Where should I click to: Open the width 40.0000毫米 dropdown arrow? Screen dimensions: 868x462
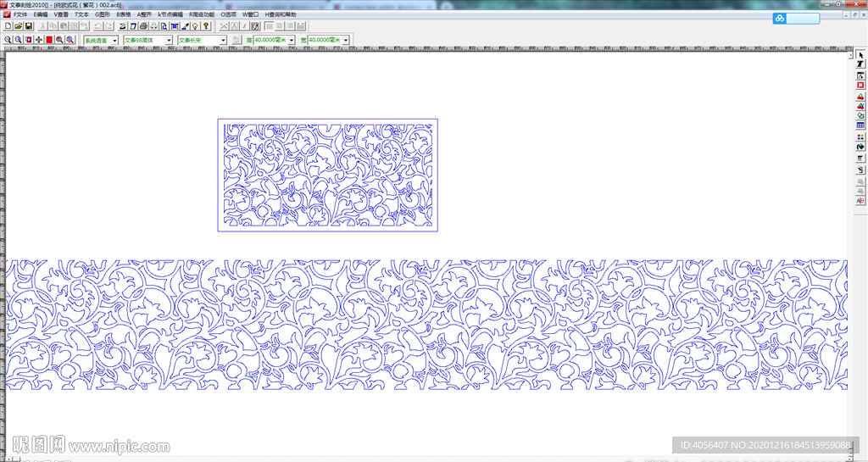(346, 41)
